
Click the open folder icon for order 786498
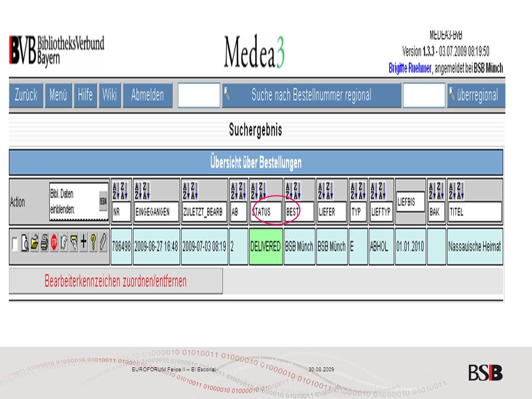click(34, 242)
